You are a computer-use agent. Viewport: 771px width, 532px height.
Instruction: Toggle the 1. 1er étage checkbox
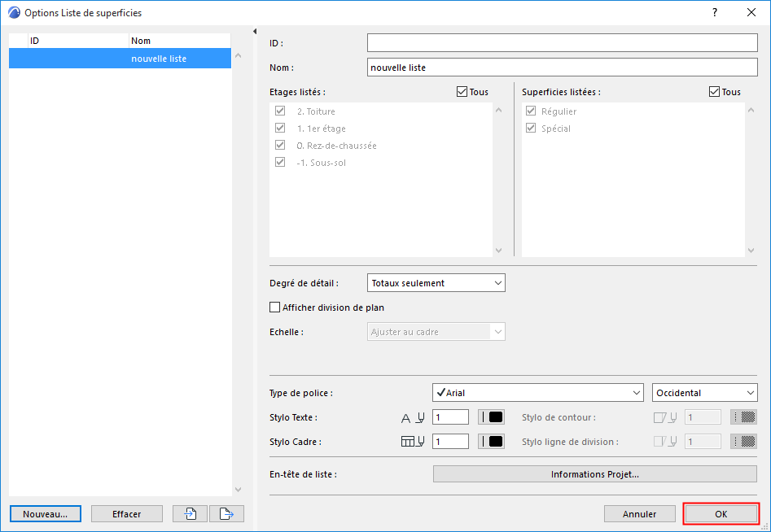(x=280, y=129)
